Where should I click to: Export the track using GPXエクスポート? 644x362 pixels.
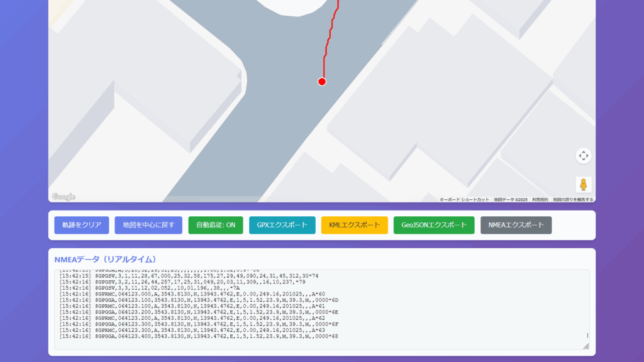[x=282, y=225]
